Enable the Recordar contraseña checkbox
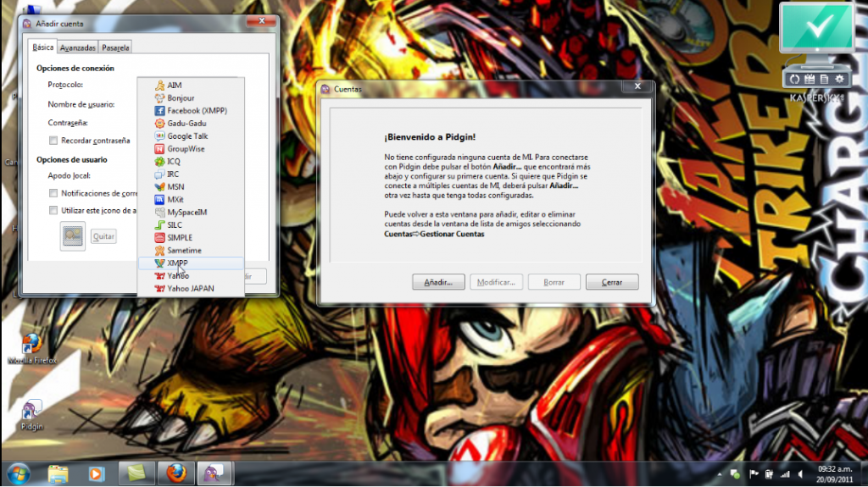868x487 pixels. [53, 141]
